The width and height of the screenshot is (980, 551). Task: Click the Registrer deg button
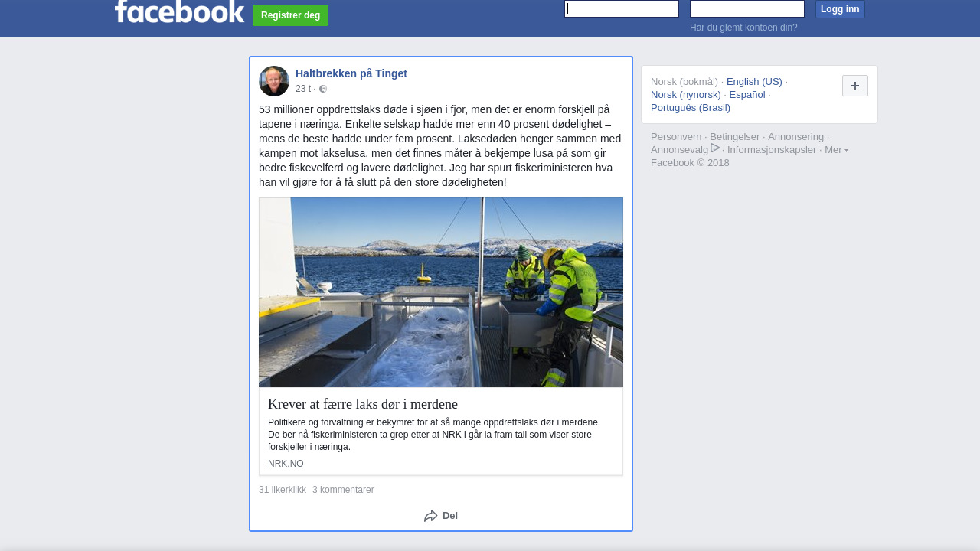(x=290, y=15)
